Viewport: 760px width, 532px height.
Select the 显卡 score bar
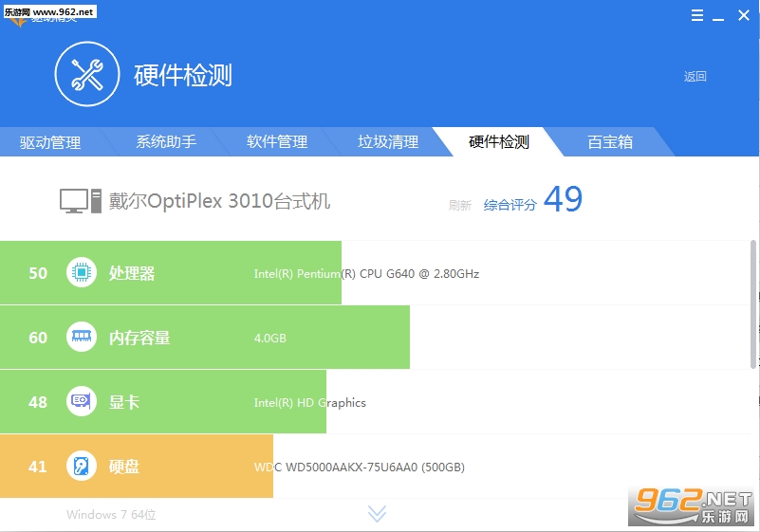(x=163, y=401)
